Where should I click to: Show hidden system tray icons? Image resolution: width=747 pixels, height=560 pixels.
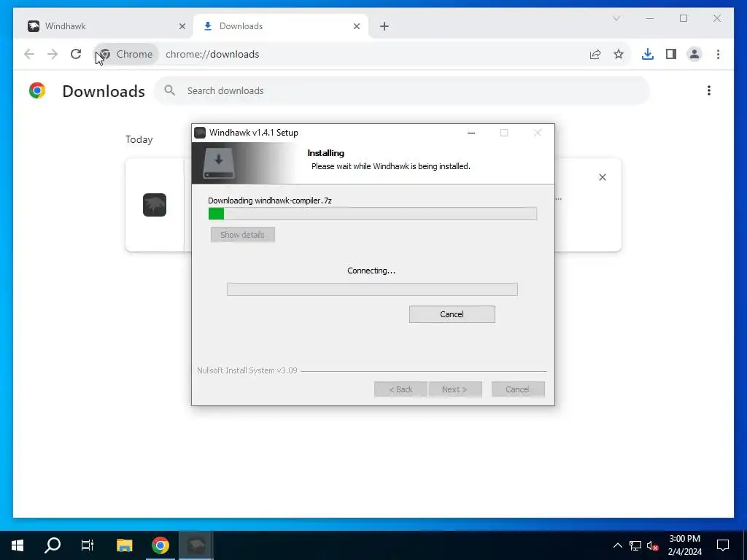pos(617,545)
